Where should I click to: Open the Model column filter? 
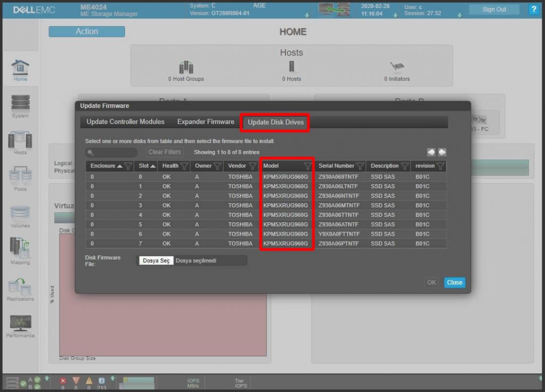click(308, 166)
